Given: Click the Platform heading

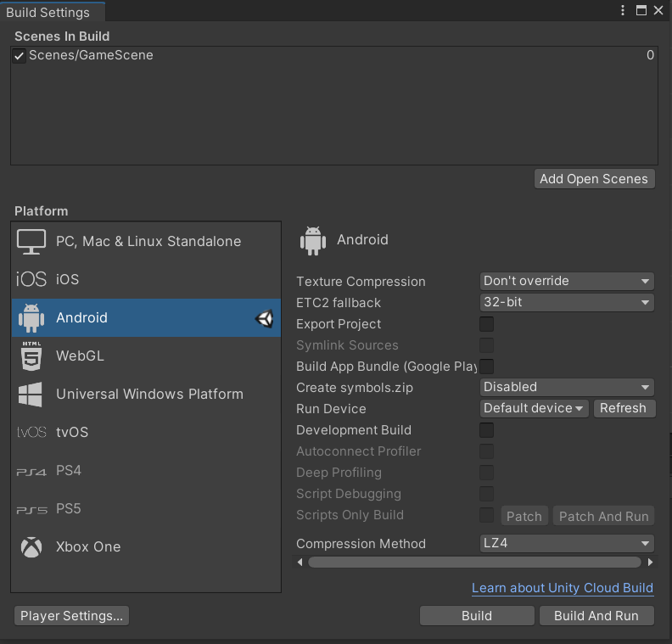Looking at the screenshot, I should tap(41, 211).
